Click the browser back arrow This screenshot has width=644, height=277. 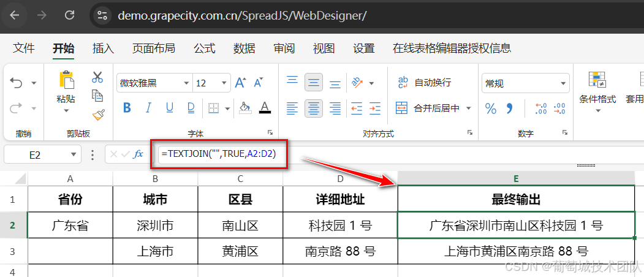pyautogui.click(x=15, y=15)
